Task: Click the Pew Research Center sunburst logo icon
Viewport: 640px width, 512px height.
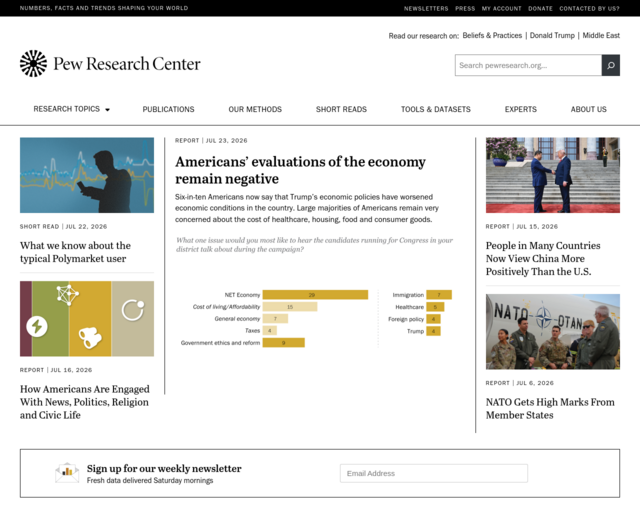Action: coord(33,63)
